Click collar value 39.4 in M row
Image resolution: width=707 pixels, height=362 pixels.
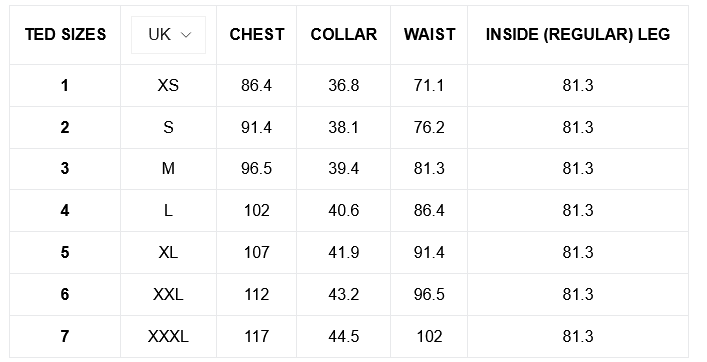[x=344, y=169]
